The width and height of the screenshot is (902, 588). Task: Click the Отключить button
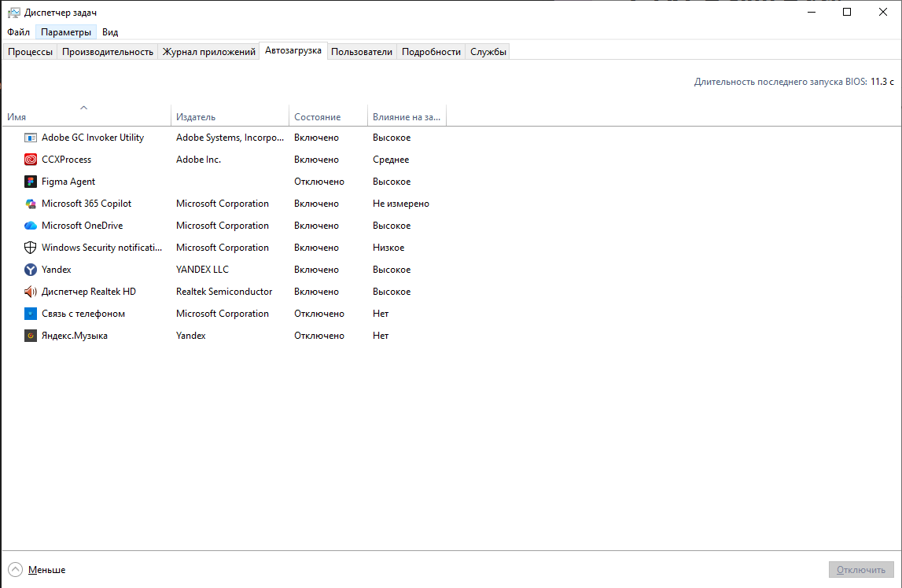861,570
